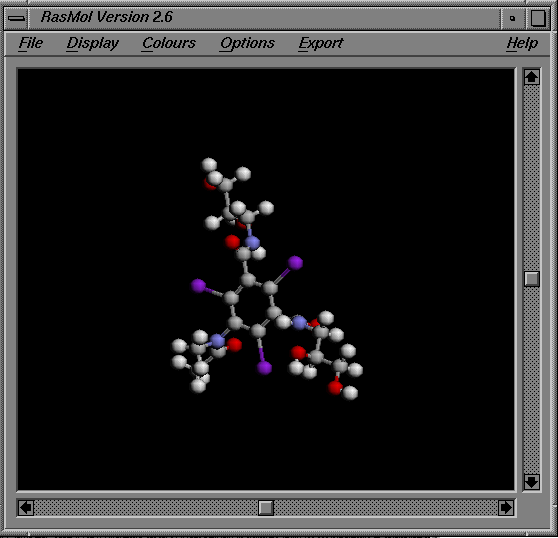Click the RasMol Version 2.6 title bar

point(264,18)
